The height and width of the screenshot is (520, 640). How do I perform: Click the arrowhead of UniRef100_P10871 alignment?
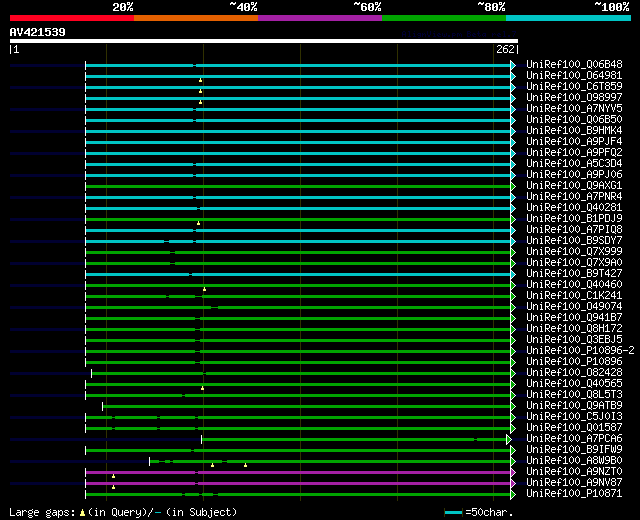(x=513, y=494)
